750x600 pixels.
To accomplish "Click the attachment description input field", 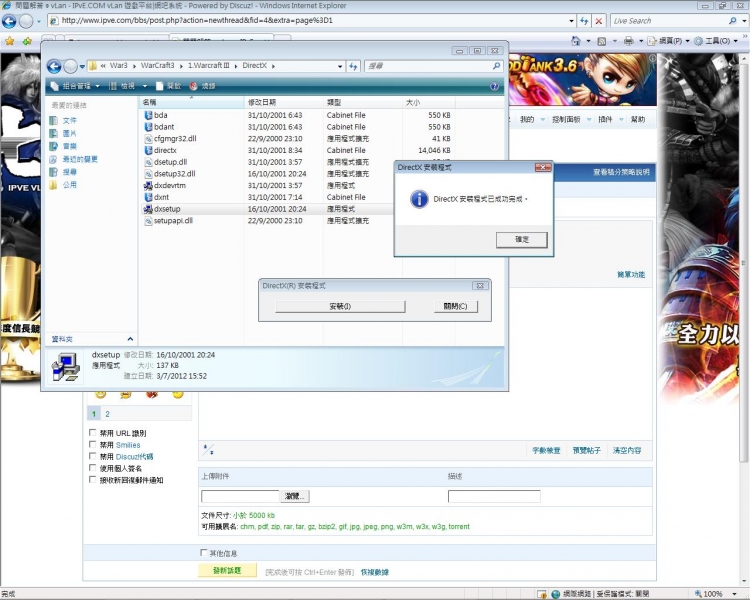I will (494, 496).
